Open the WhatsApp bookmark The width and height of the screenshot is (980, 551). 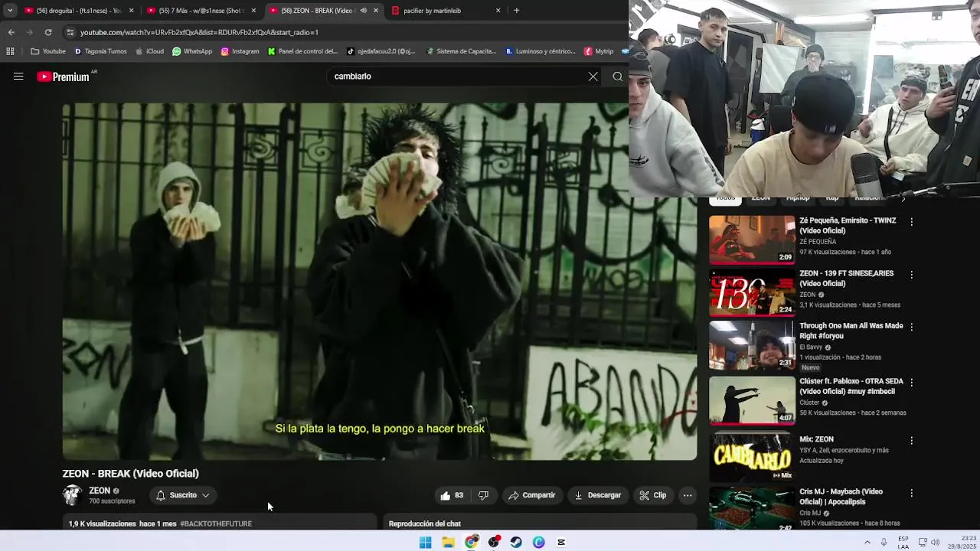click(192, 51)
